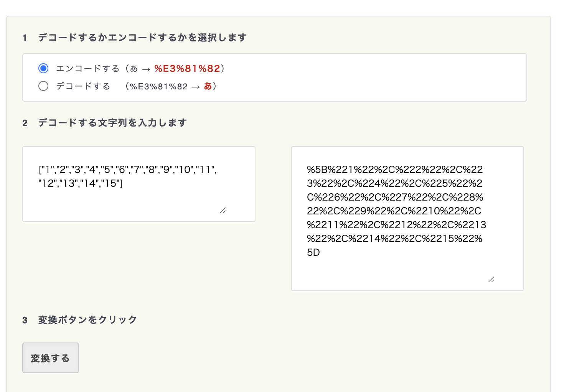Focus the left input text area
The height and width of the screenshot is (392, 564).
pos(139,199)
